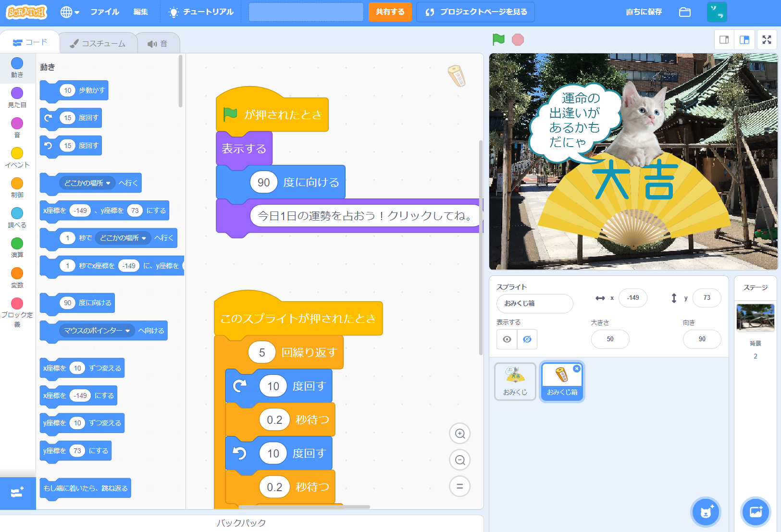Open the ファイル menu
781x532 pixels.
pos(105,12)
